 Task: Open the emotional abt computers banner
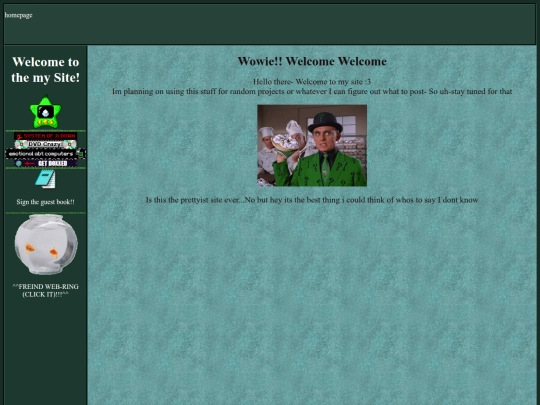pos(45,154)
